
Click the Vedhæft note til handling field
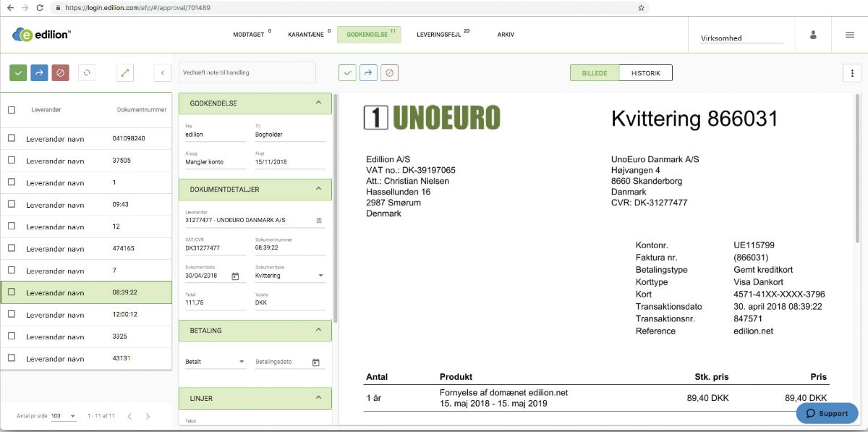click(x=247, y=72)
